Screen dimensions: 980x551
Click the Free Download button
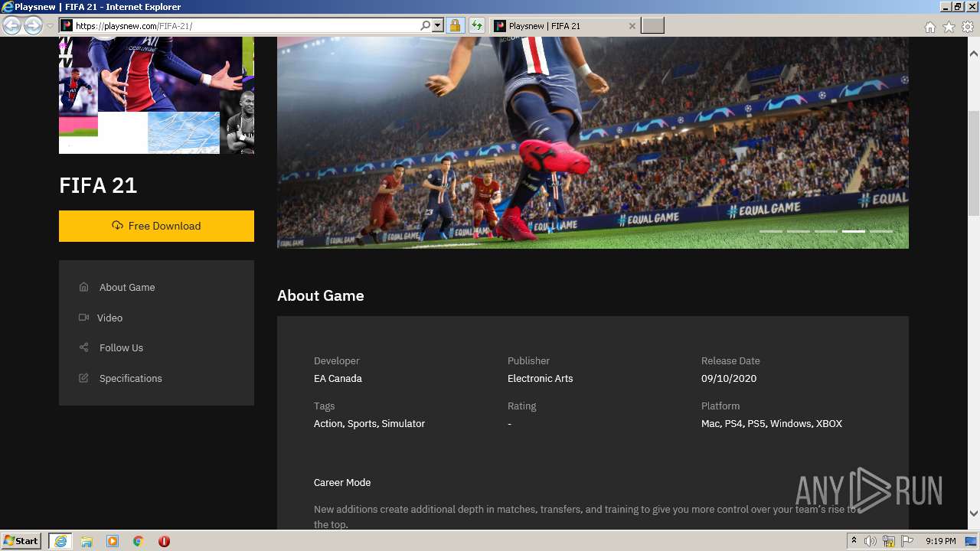click(156, 226)
